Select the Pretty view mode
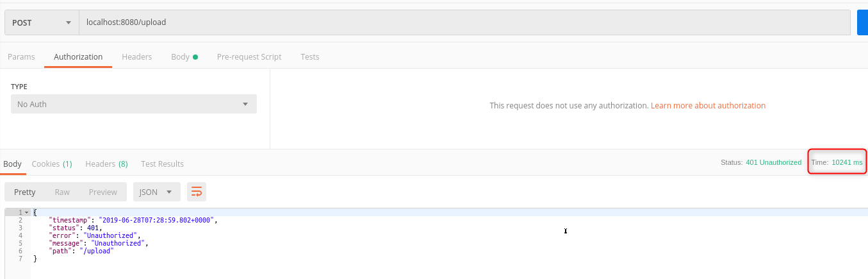Image resolution: width=868 pixels, height=279 pixels. click(x=25, y=192)
